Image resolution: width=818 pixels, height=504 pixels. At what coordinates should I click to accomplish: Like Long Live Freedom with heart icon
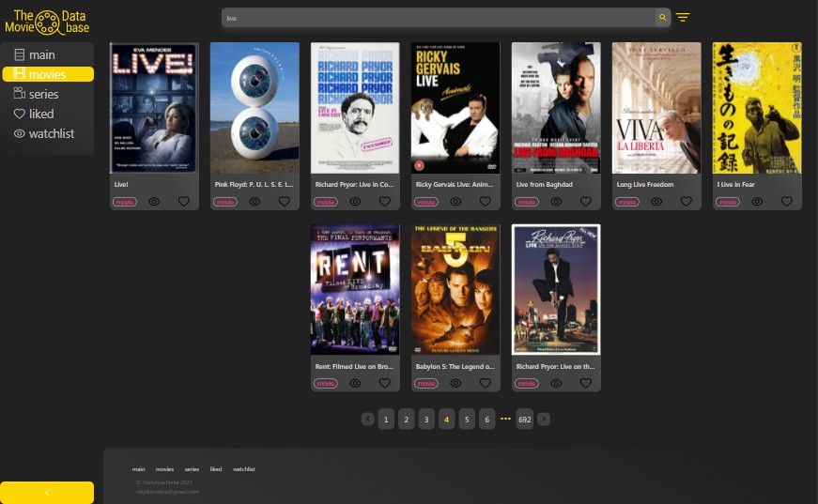pyautogui.click(x=687, y=201)
